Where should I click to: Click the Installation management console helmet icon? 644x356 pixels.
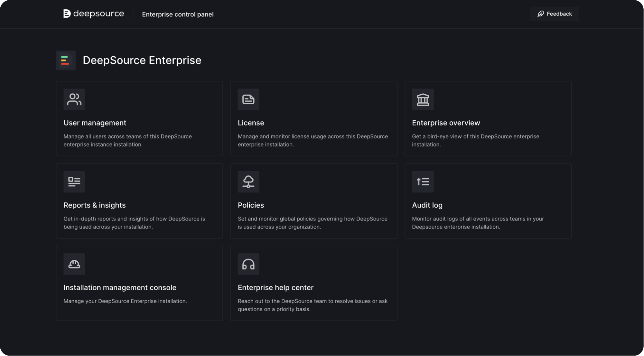pos(74,264)
